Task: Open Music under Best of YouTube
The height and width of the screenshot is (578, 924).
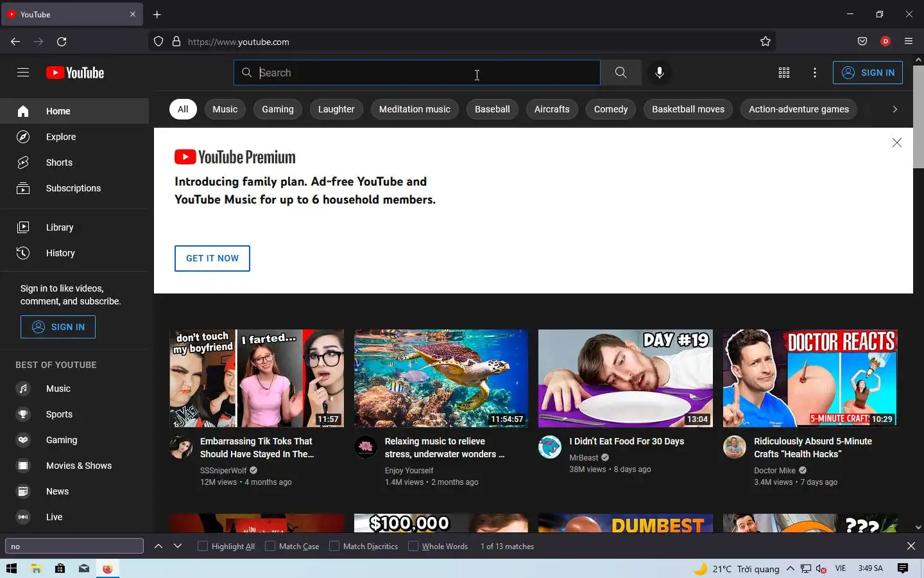Action: coord(74,389)
